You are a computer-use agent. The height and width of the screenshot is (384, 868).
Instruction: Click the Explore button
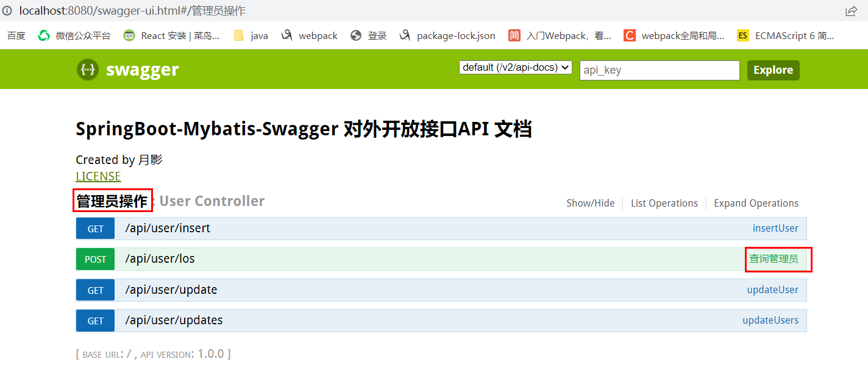(773, 70)
